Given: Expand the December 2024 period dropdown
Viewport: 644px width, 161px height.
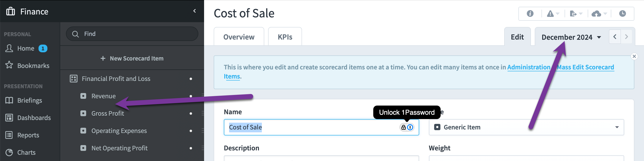Looking at the screenshot, I should (x=571, y=37).
